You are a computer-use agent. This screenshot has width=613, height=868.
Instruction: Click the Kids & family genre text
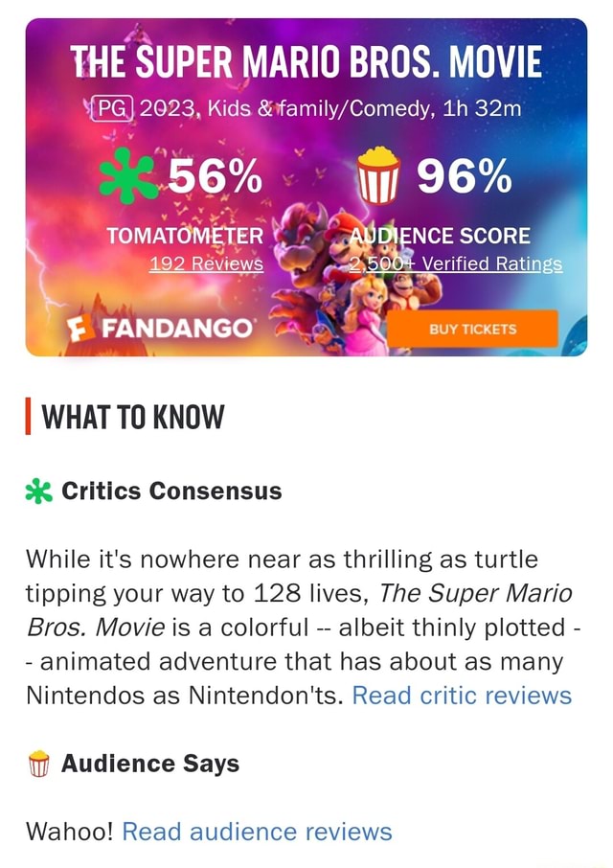coord(268,108)
